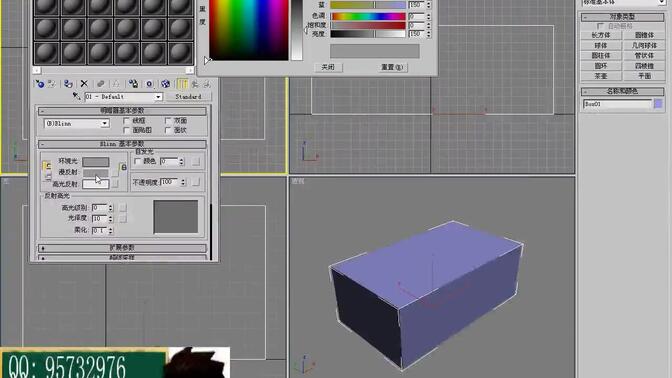The image size is (672, 378).
Task: Click the 饱和度 saturation slider bar
Action: click(368, 25)
